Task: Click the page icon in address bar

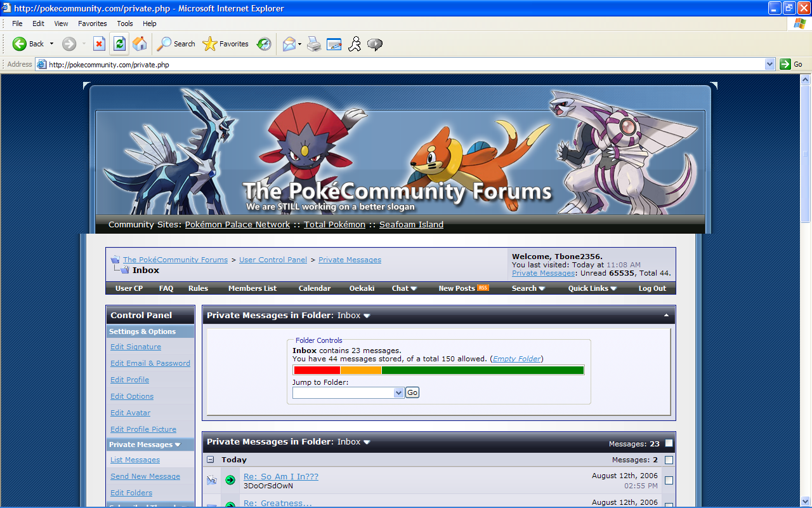Action: click(x=41, y=64)
